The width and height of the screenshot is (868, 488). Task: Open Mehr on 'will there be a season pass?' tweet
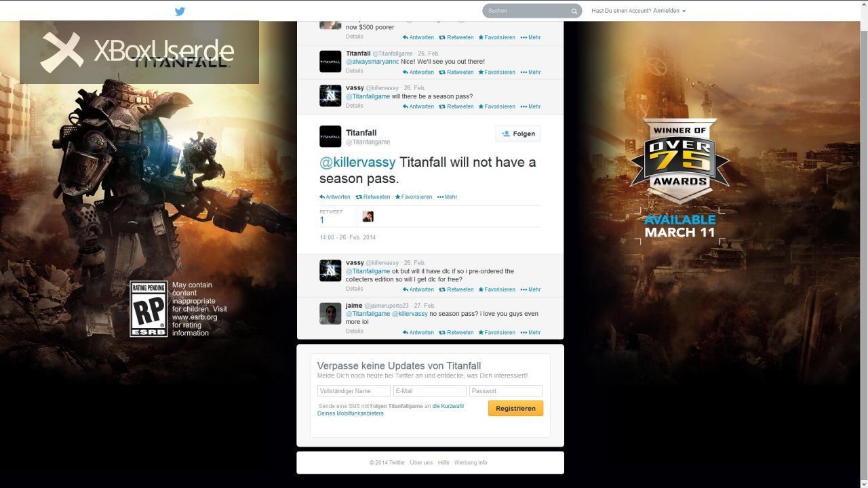531,107
